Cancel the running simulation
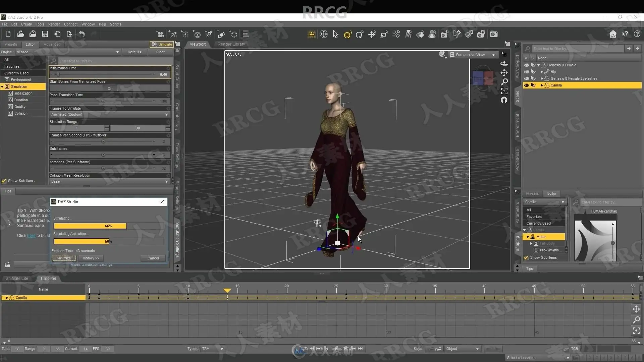This screenshot has height=362, width=644. coord(153,258)
